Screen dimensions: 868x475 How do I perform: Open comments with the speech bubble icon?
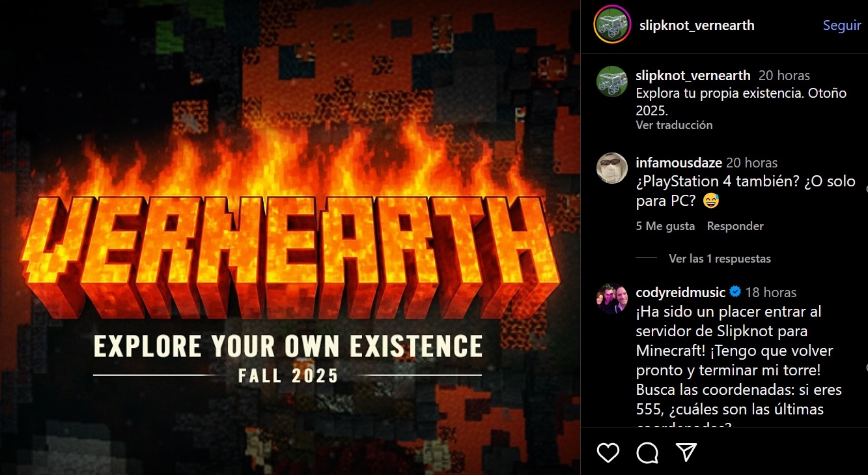coord(647,452)
